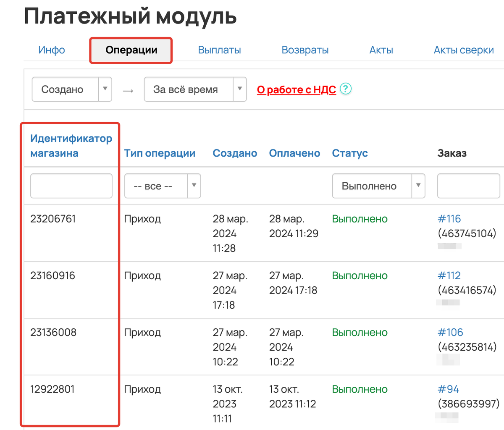This screenshot has height=430, width=504.
Task: Go to the Возвраты tab
Action: (x=305, y=50)
